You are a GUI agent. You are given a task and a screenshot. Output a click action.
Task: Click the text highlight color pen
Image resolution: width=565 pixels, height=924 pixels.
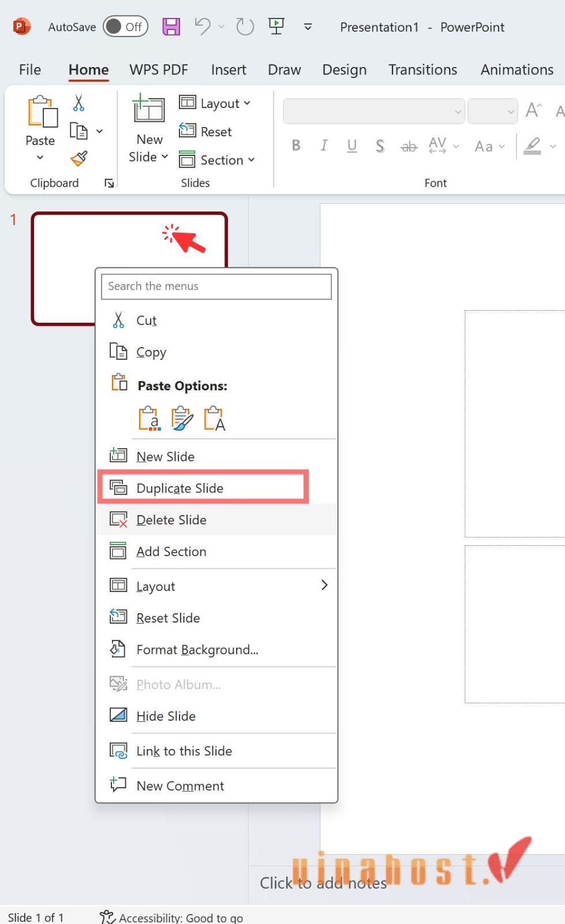[533, 146]
